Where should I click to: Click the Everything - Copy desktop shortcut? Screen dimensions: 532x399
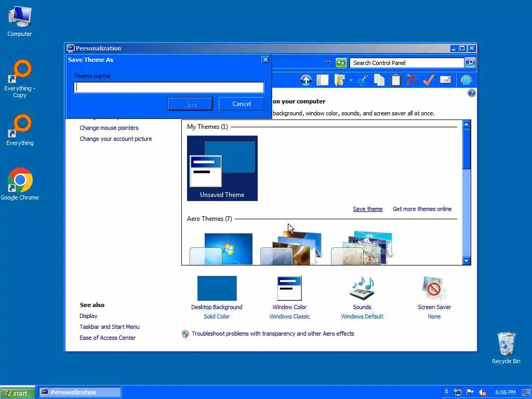tap(20, 79)
